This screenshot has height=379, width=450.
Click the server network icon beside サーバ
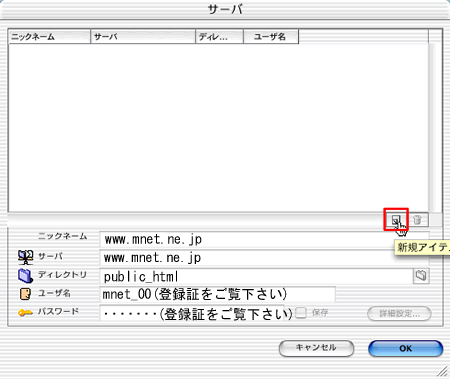[25, 257]
